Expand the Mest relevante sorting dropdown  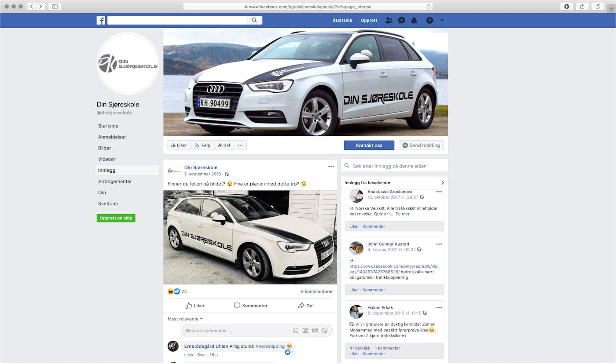[x=185, y=319]
